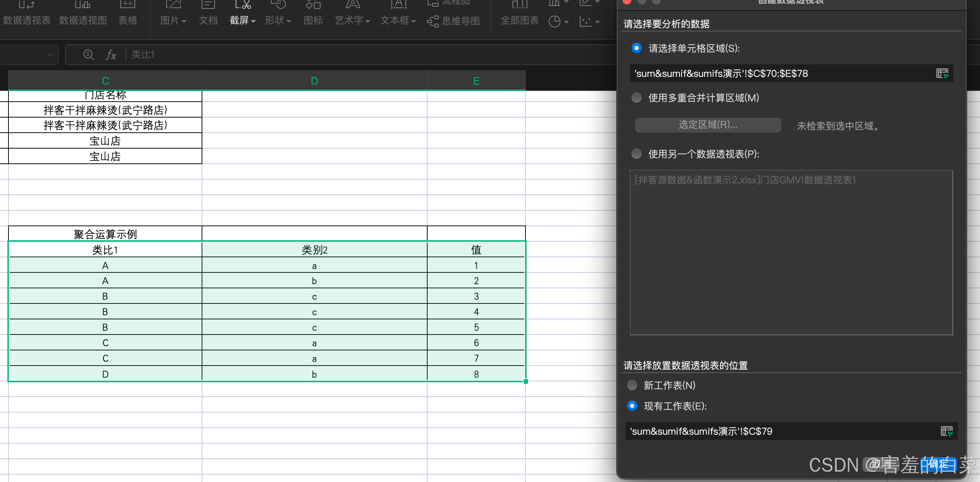Choose 新工作表(N) radio option
This screenshot has height=482, width=980.
point(632,385)
